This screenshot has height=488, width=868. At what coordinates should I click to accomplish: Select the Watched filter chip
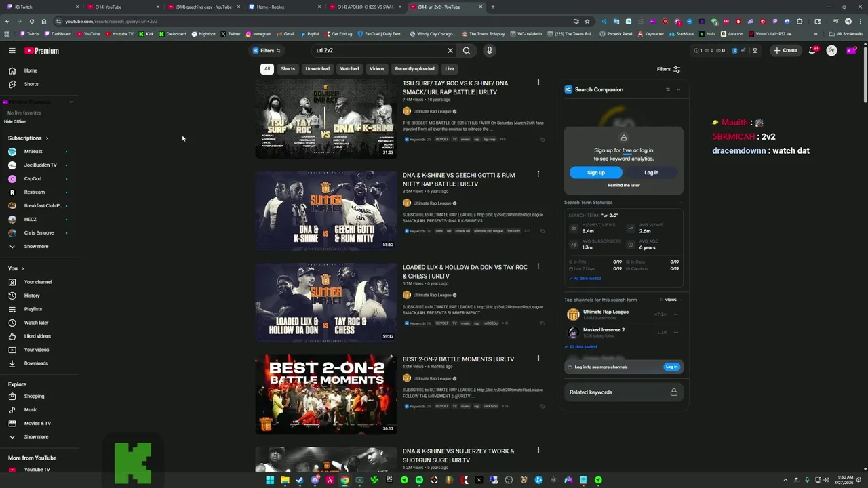[350, 68]
